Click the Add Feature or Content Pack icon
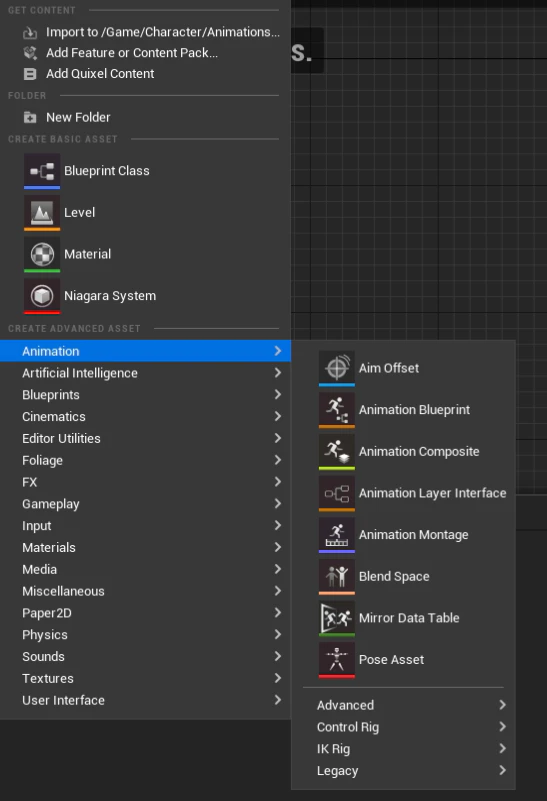Image resolution: width=547 pixels, height=801 pixels. (30, 53)
